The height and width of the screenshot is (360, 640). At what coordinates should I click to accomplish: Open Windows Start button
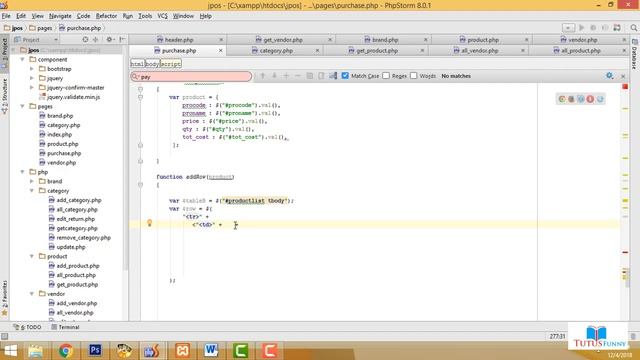tap(10, 351)
